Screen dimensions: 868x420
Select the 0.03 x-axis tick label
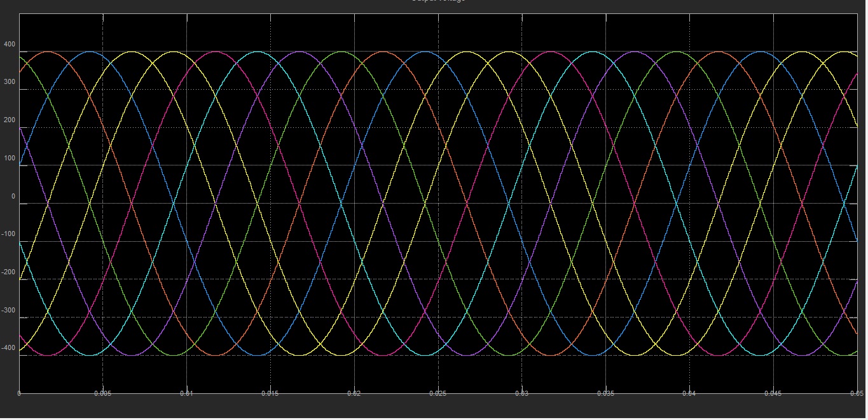(522, 394)
